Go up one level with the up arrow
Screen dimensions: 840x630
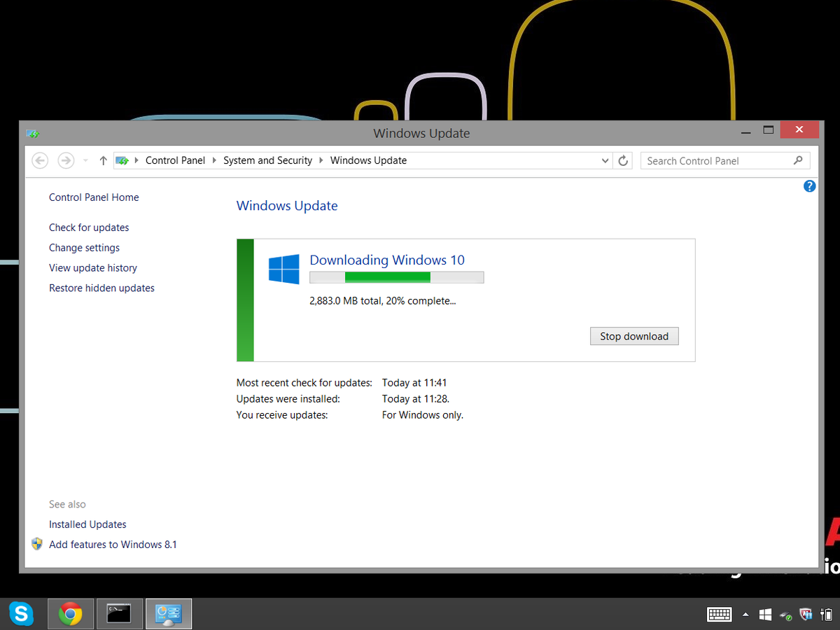click(103, 160)
